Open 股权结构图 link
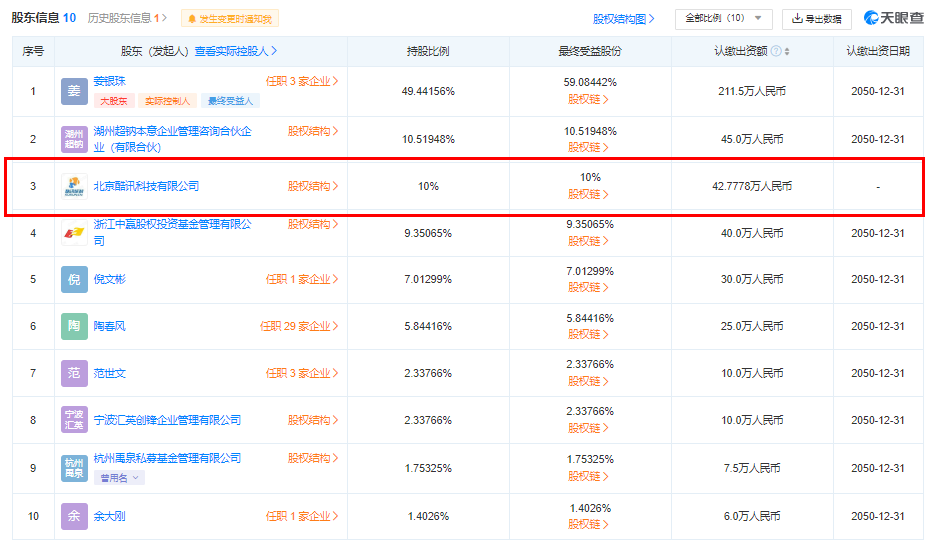The image size is (928, 547). 624,19
